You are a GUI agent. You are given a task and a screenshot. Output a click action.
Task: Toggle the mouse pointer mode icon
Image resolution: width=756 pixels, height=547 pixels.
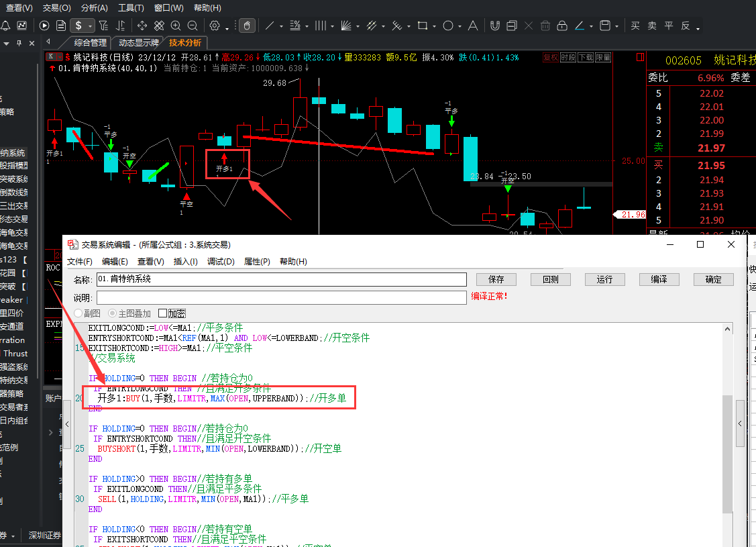click(246, 26)
